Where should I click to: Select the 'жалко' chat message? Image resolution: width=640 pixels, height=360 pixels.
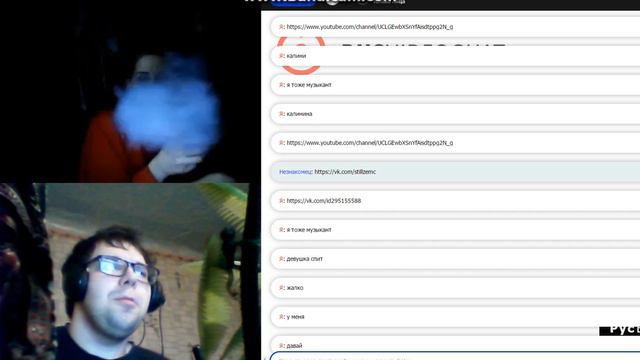[x=455, y=288]
